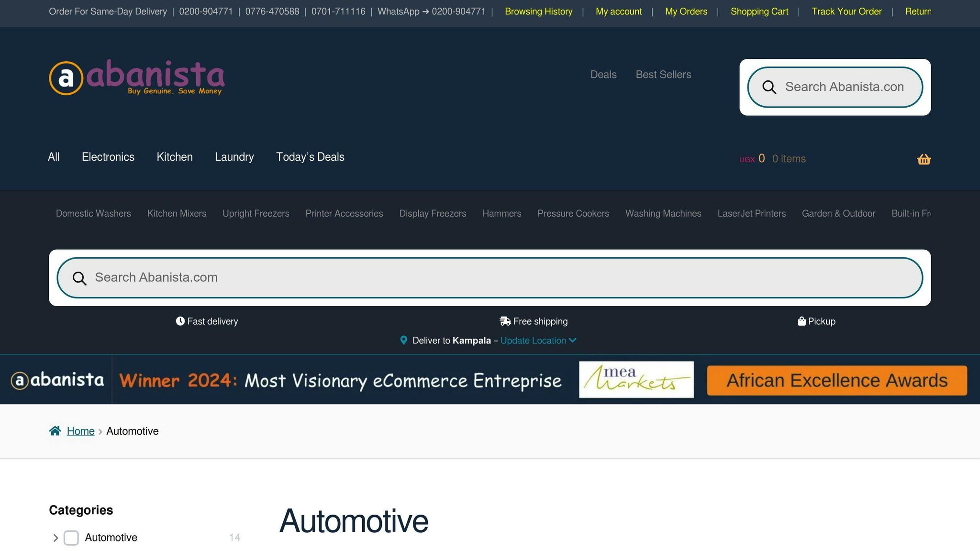The width and height of the screenshot is (980, 551).
Task: Click the Winner 2024 banner text
Action: click(x=340, y=381)
